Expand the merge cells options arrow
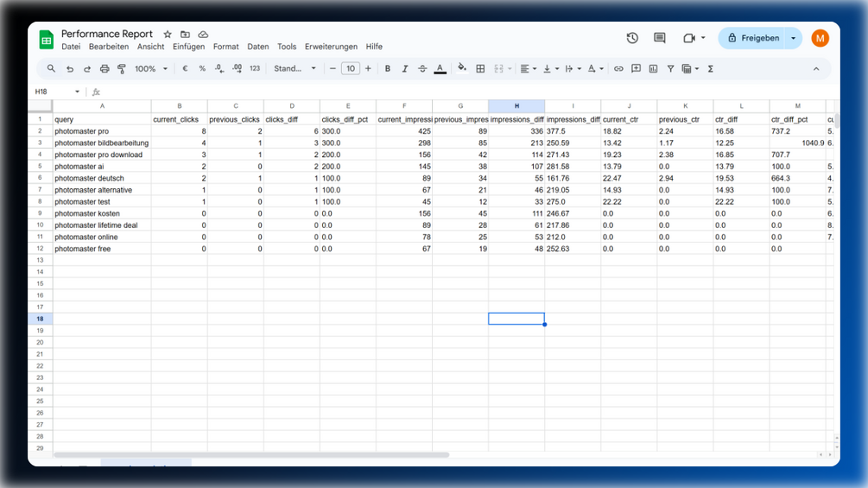 pyautogui.click(x=510, y=68)
